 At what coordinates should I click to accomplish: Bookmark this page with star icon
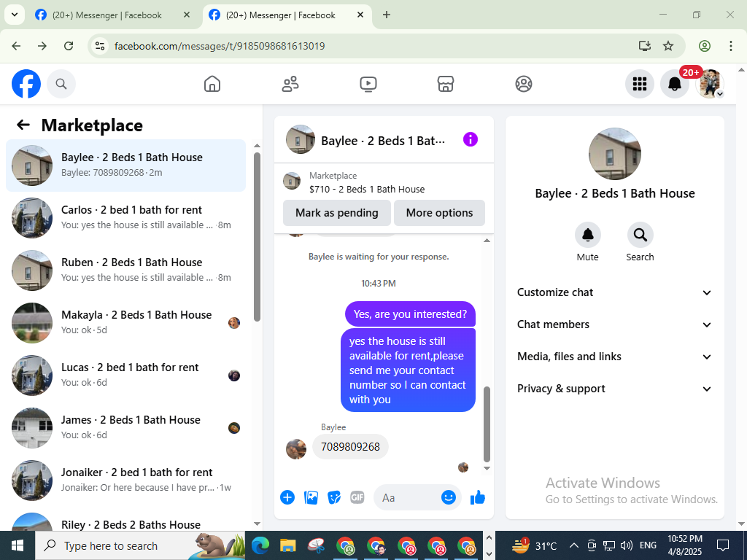668,46
